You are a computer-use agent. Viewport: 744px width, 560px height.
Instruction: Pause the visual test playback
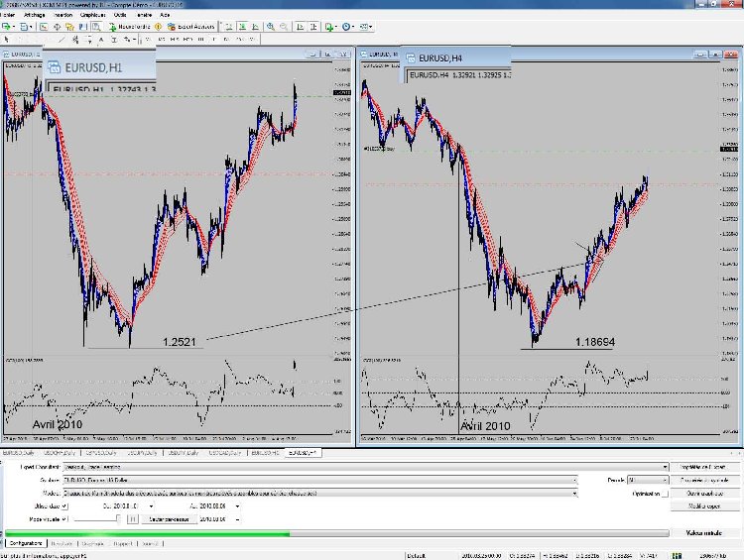pyautogui.click(x=132, y=519)
